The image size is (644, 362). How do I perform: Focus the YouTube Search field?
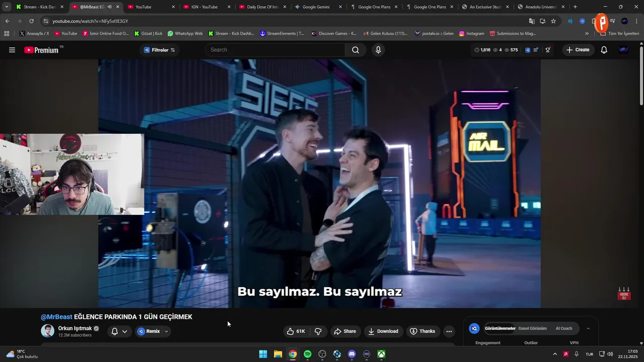point(275,50)
